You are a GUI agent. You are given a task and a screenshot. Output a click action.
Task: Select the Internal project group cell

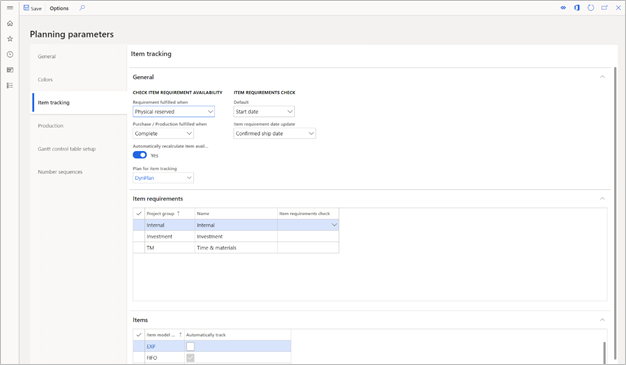coord(170,225)
